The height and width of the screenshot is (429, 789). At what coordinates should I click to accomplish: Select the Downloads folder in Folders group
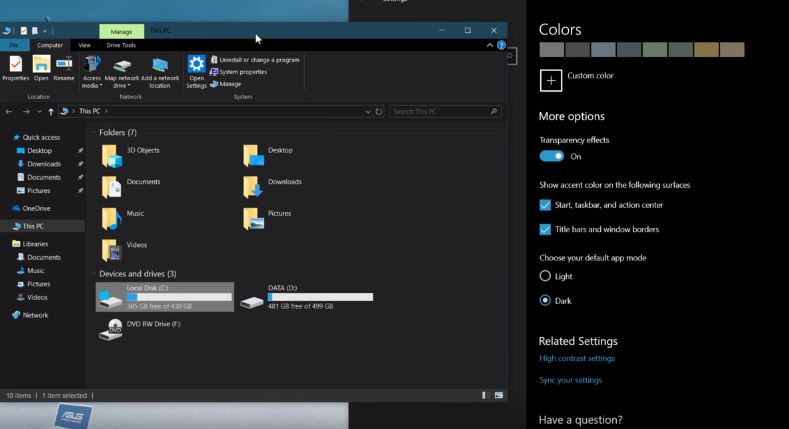click(x=272, y=187)
